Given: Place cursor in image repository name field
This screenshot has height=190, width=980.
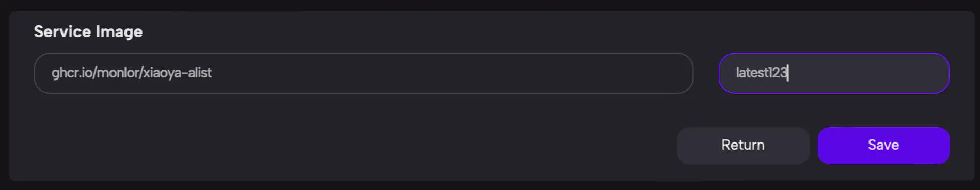Looking at the screenshot, I should click(363, 73).
